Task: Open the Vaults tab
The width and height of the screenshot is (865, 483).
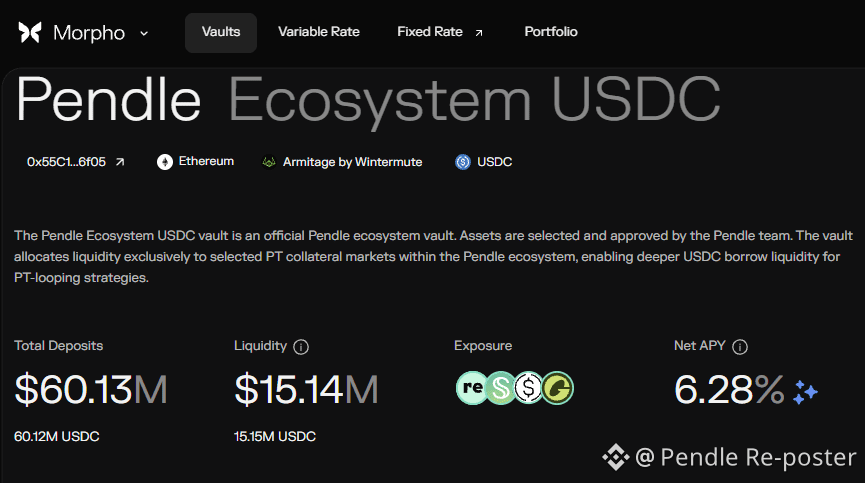Action: click(221, 33)
